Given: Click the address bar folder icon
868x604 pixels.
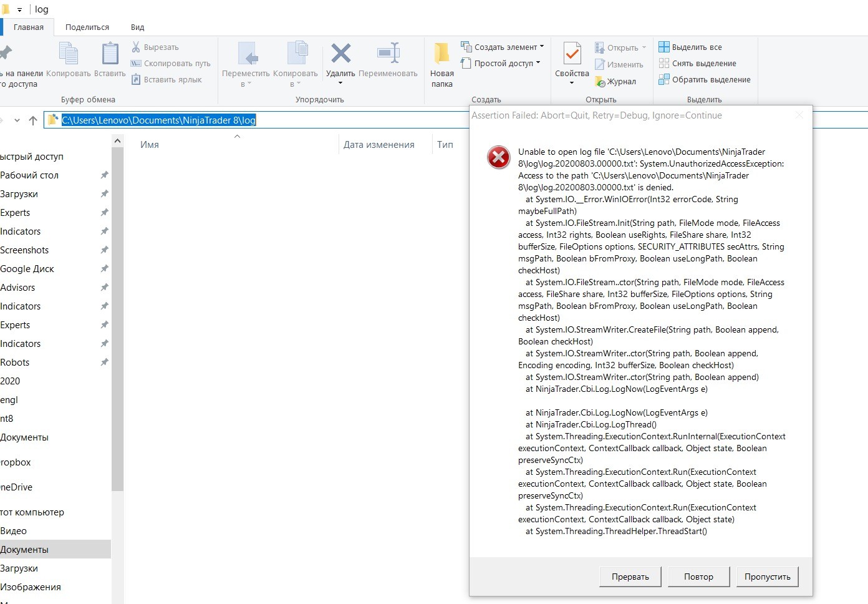Looking at the screenshot, I should 53,120.
